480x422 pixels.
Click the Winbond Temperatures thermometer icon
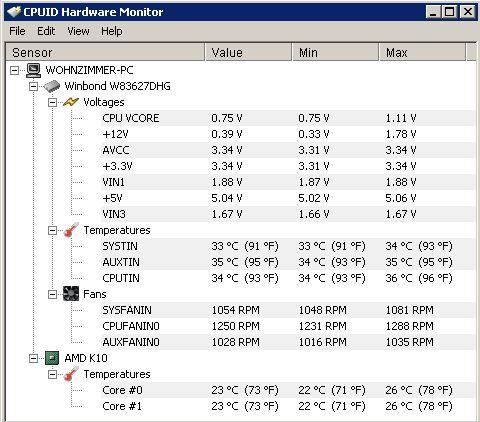click(71, 230)
